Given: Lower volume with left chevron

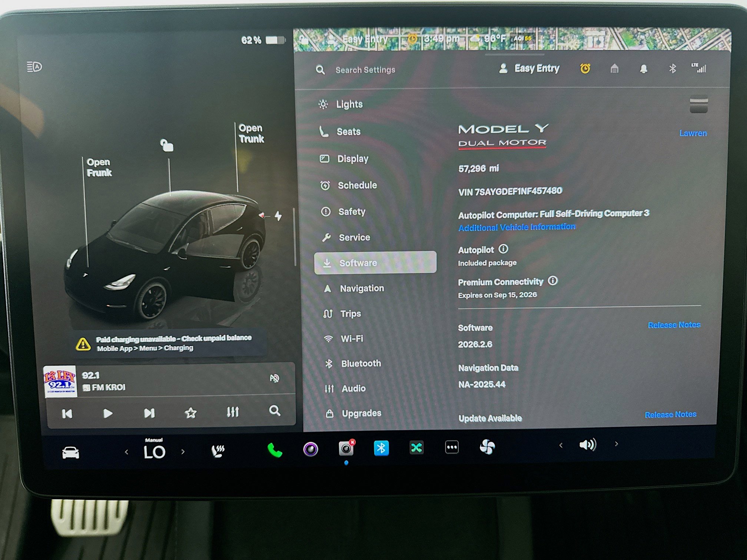Looking at the screenshot, I should pyautogui.click(x=561, y=445).
